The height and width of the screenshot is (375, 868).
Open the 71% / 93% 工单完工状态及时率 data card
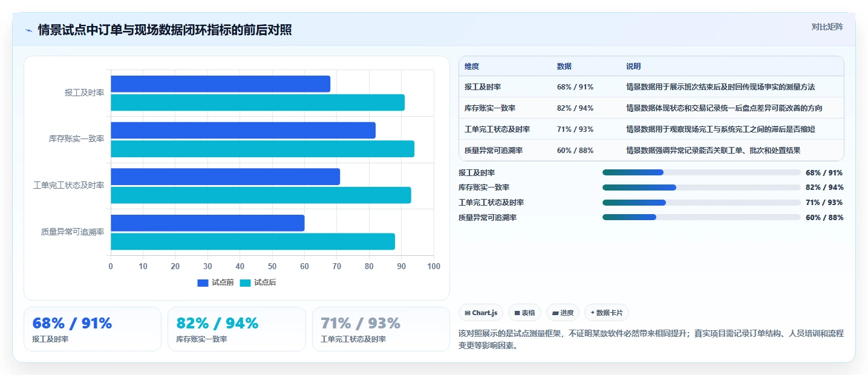(381, 329)
